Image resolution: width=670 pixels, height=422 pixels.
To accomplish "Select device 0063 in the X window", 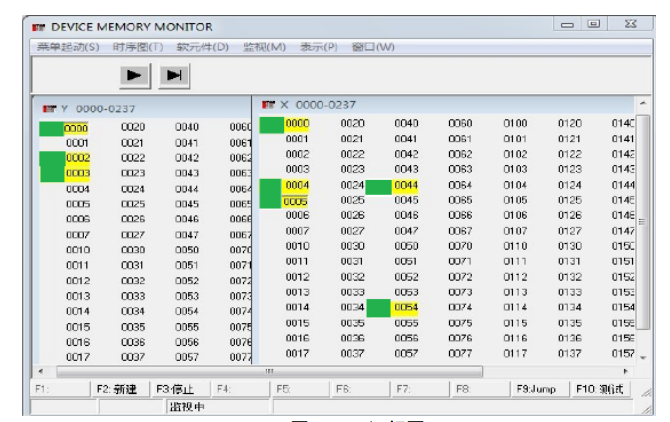I will click(460, 169).
